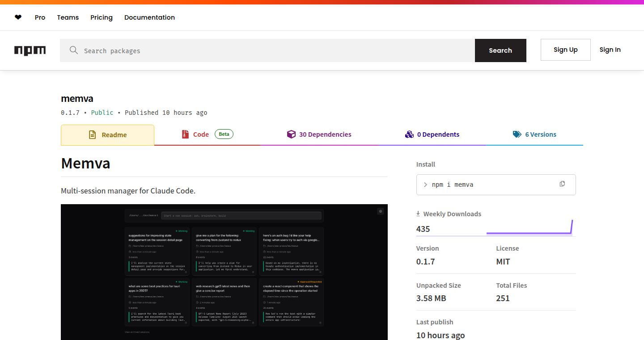This screenshot has height=340, width=644.
Task: Copy the npm i memva install command
Action: [562, 184]
